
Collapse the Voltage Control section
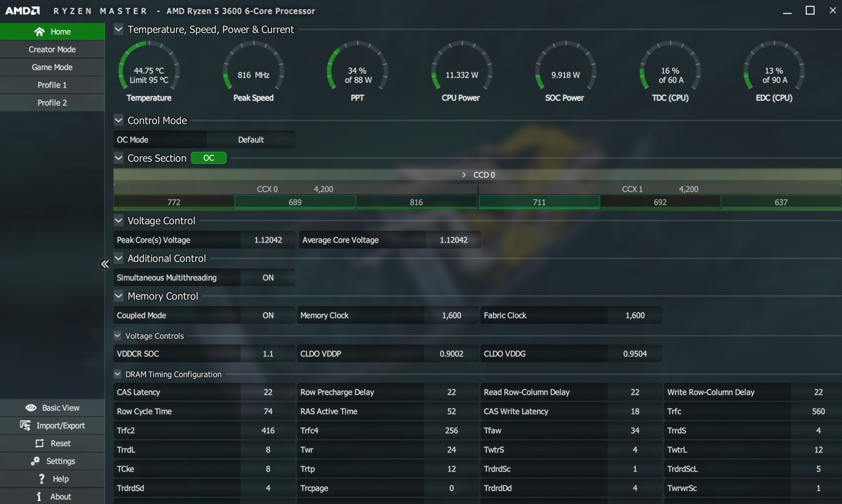click(118, 221)
